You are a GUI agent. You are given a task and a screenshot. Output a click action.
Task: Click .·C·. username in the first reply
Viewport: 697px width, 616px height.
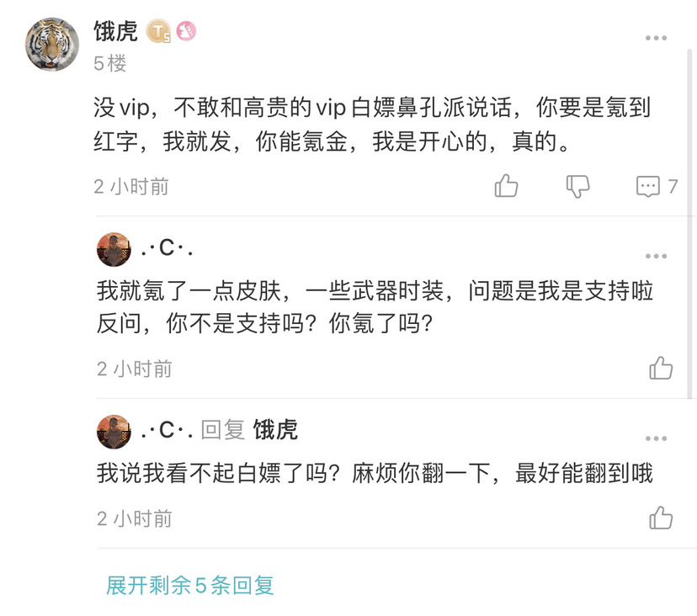pyautogui.click(x=168, y=249)
